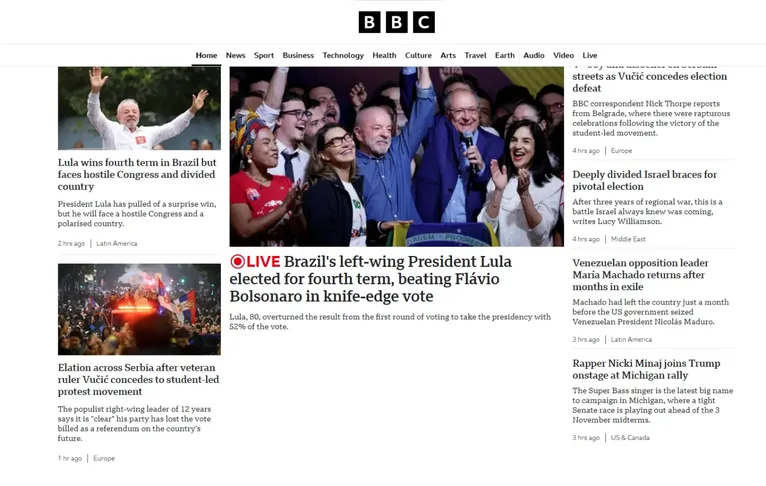Viewport: 766px width, 486px height.
Task: Click the '1 hr ago' timestamp
Action: tap(70, 458)
